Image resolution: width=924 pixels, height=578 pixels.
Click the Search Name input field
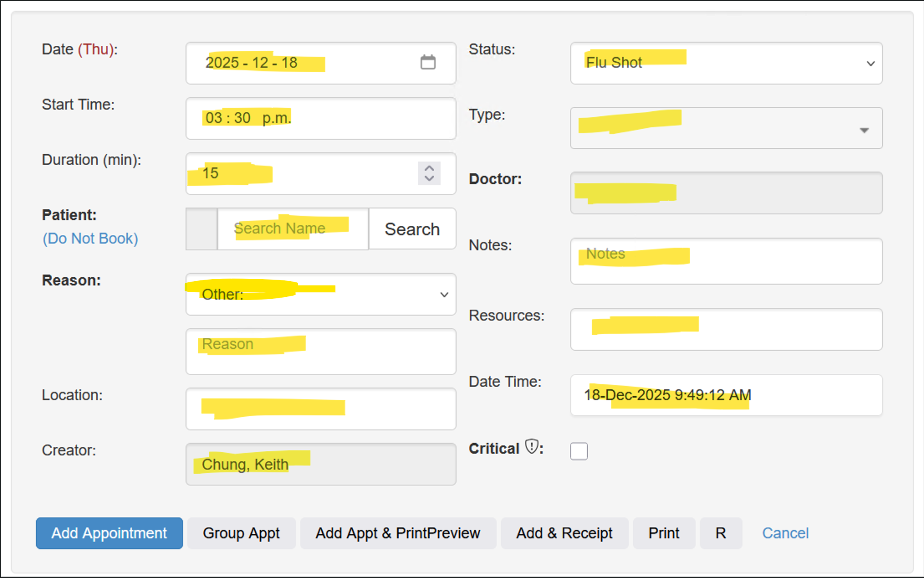(x=293, y=229)
